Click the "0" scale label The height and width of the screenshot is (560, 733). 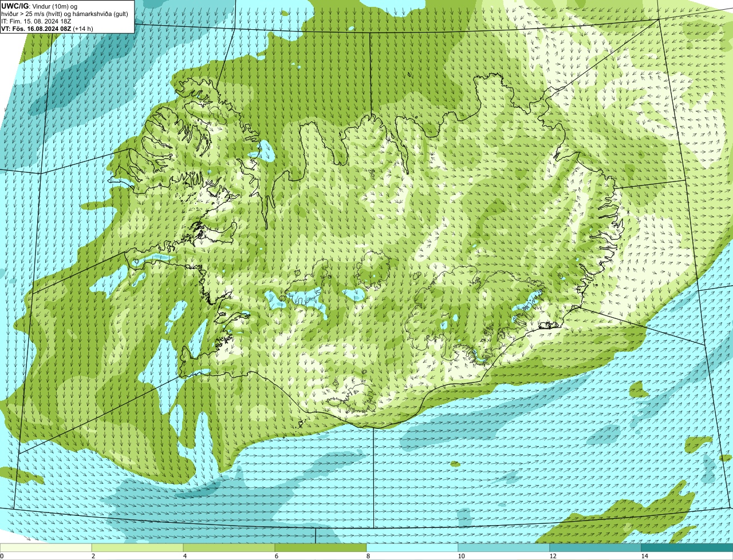pos(2,556)
